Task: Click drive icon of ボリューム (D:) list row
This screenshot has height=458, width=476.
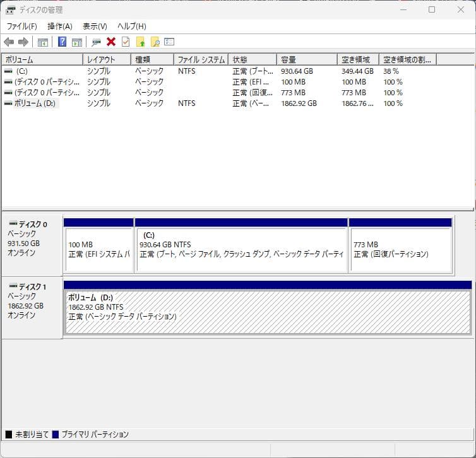Action: pyautogui.click(x=8, y=103)
